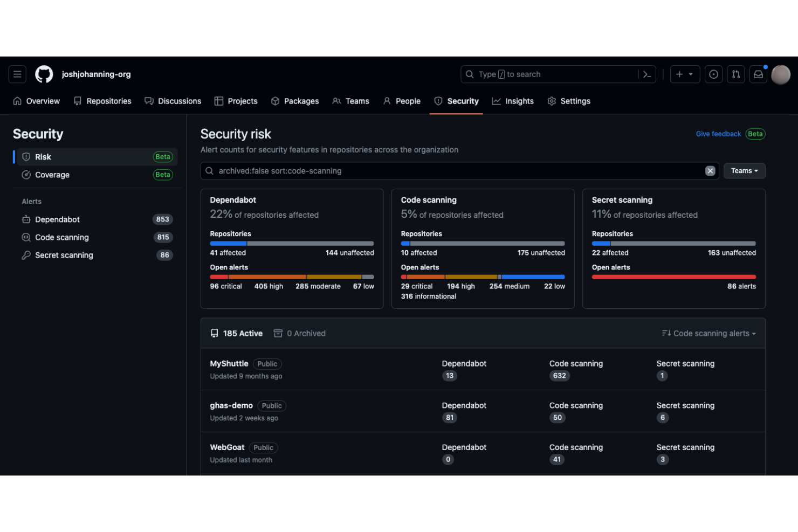Select Secret scanning in the sidebar
The image size is (798, 532).
point(63,255)
